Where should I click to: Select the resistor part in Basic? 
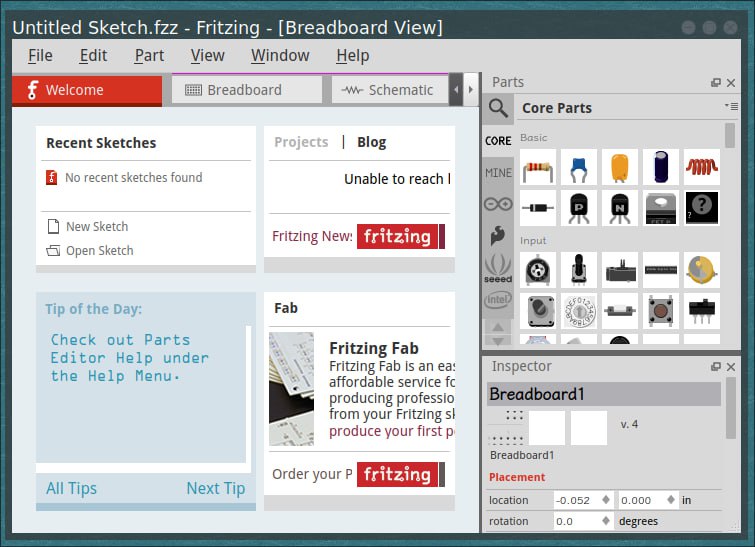click(538, 167)
